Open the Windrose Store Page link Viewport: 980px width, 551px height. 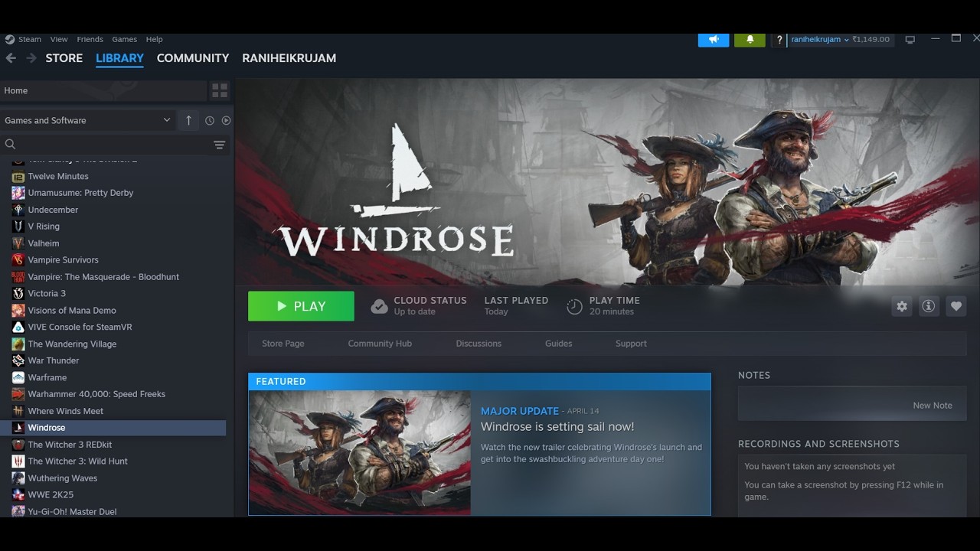point(283,344)
